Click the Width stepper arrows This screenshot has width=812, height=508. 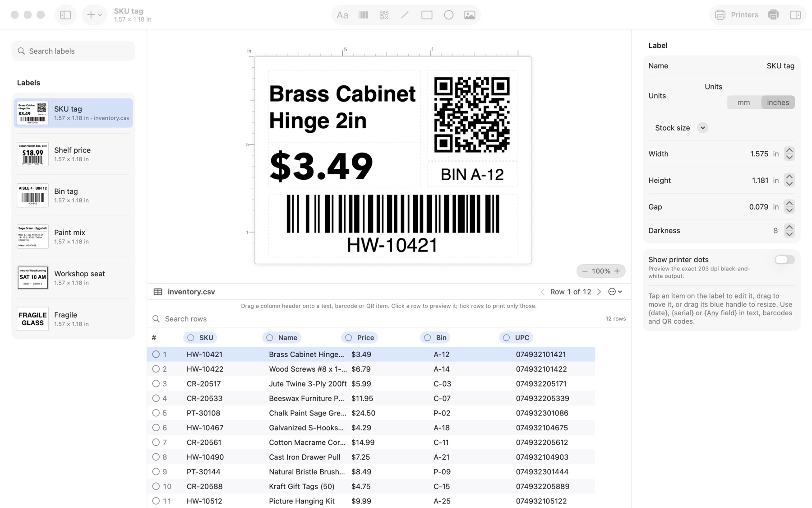click(x=789, y=154)
